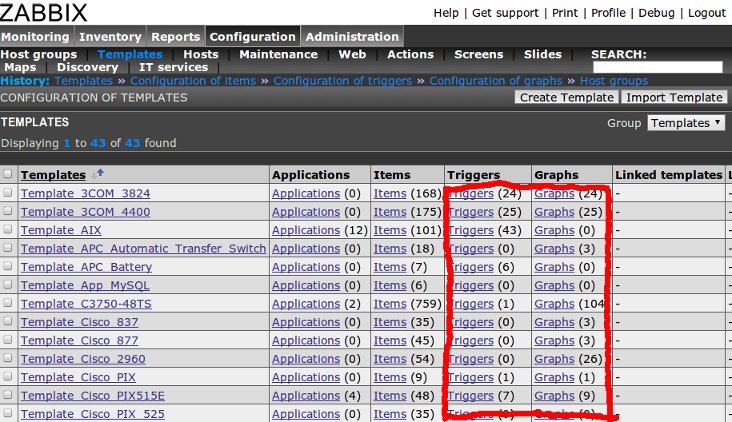Select Templates in the submenu
This screenshot has width=732, height=422.
pyautogui.click(x=130, y=54)
